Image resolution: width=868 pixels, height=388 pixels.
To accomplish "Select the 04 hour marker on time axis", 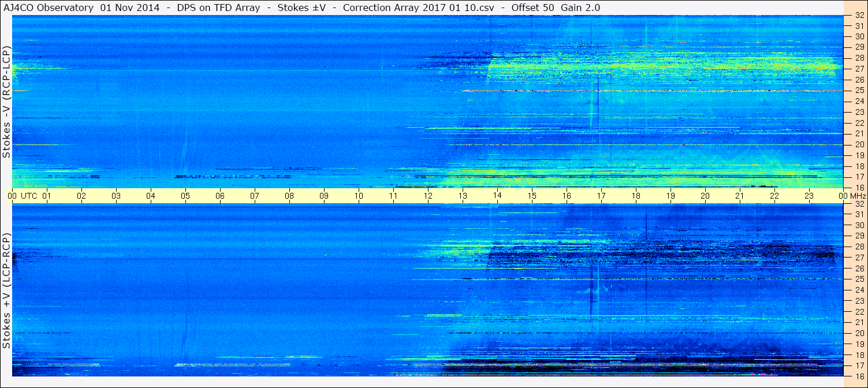I will [x=151, y=196].
